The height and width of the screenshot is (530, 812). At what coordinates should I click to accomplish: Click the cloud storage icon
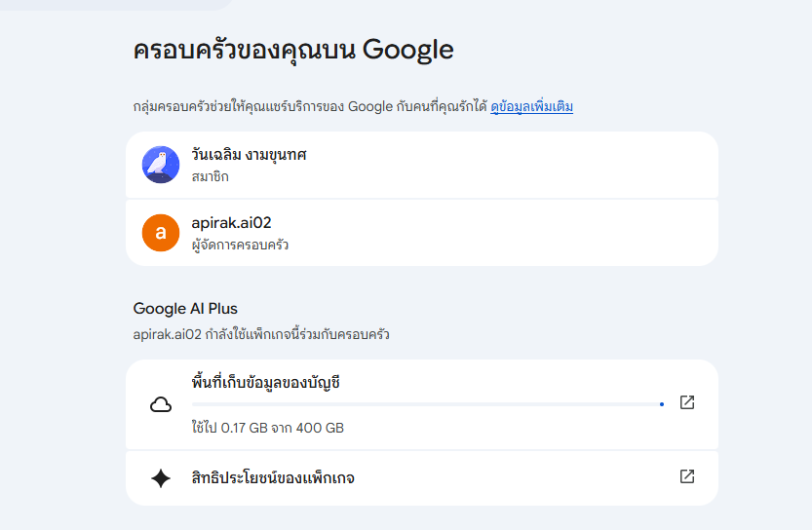[161, 404]
